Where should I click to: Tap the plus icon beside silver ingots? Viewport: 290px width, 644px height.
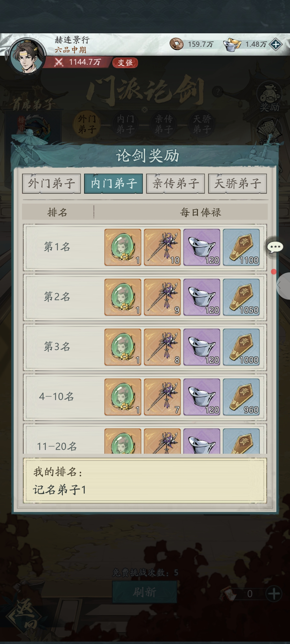pyautogui.click(x=276, y=44)
